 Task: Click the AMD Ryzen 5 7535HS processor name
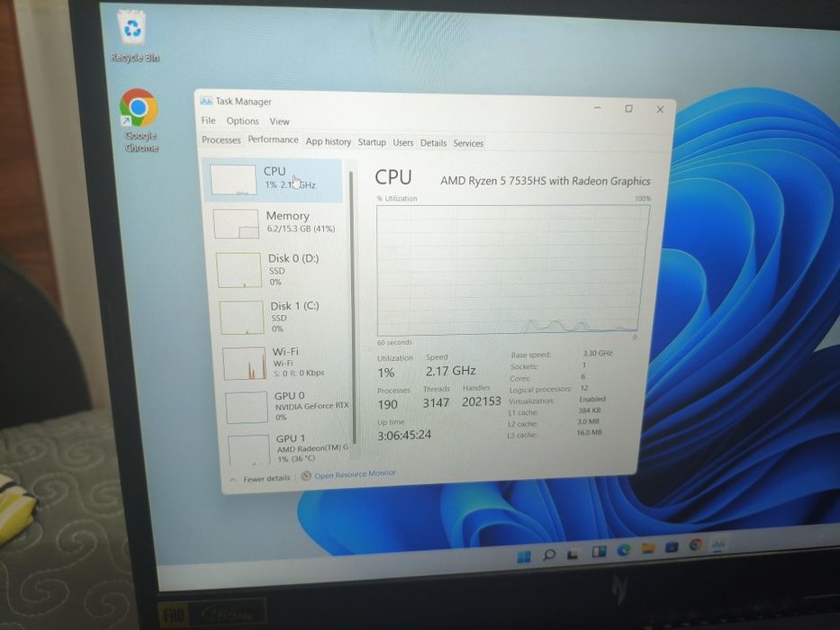(x=546, y=181)
